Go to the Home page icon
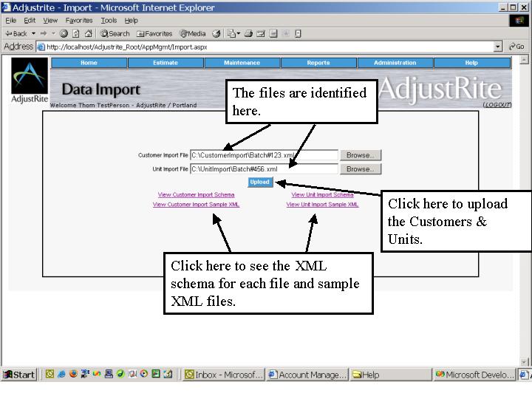 click(x=88, y=33)
